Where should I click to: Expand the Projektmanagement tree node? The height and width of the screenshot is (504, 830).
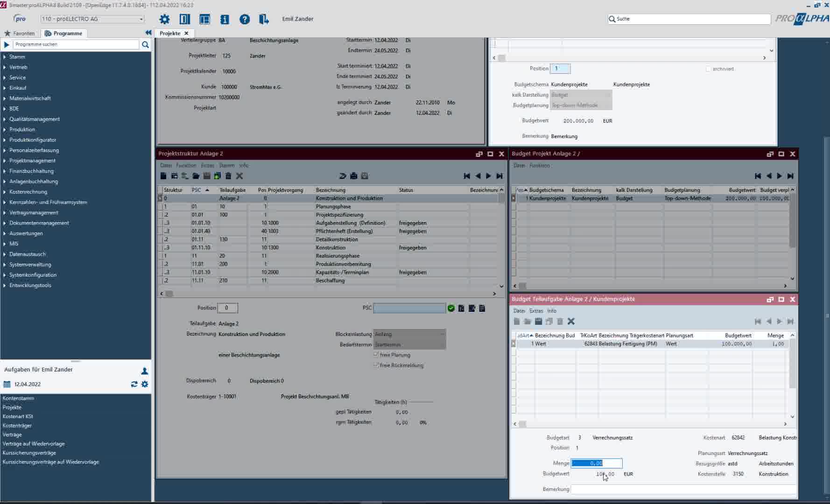[4, 161]
